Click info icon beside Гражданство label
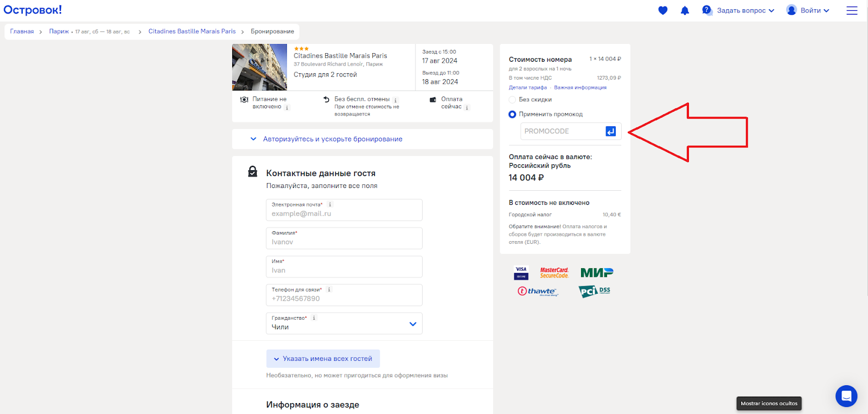 point(314,318)
